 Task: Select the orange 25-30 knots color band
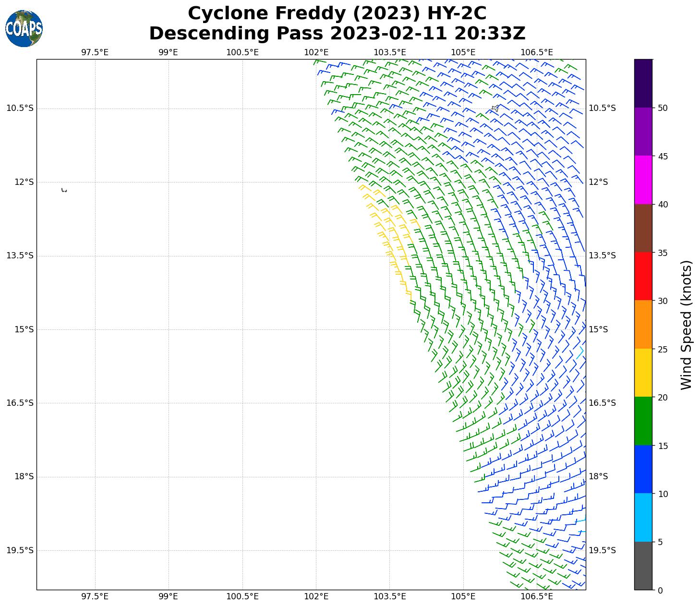tap(643, 324)
